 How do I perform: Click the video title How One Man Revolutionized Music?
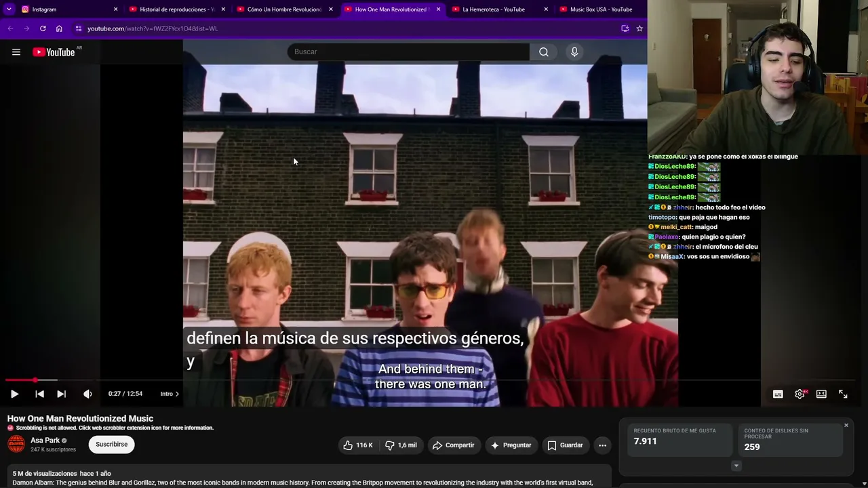(x=80, y=419)
